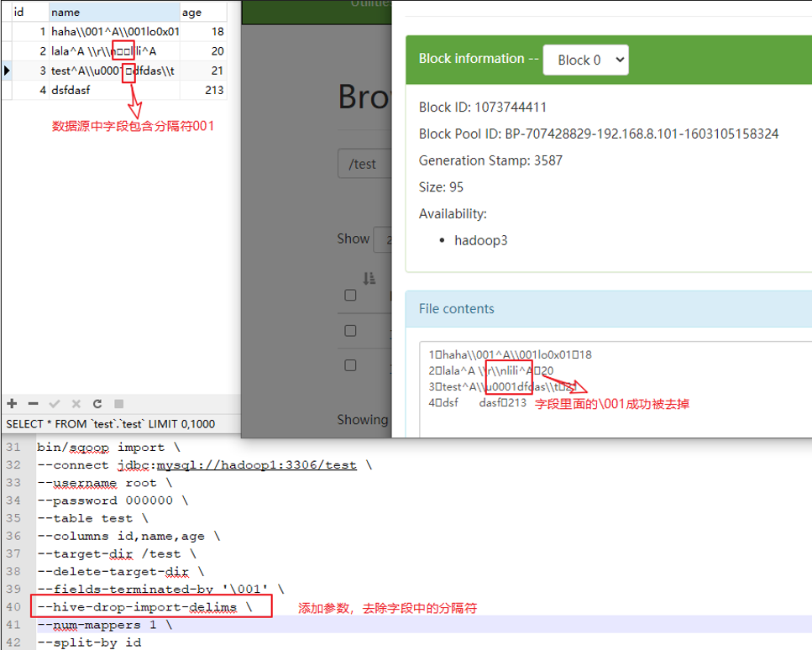
Task: Select the age cell with 18
Action: click(x=203, y=32)
